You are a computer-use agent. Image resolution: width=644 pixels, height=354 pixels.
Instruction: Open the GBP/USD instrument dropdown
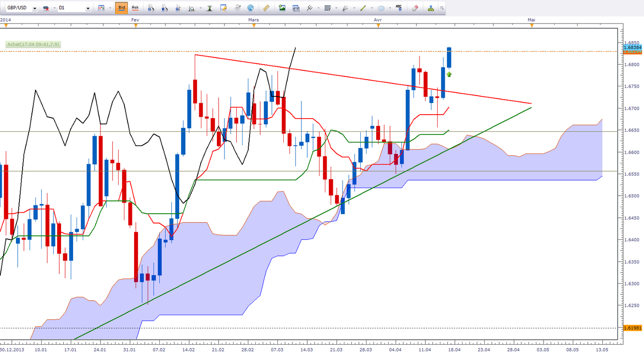point(35,8)
